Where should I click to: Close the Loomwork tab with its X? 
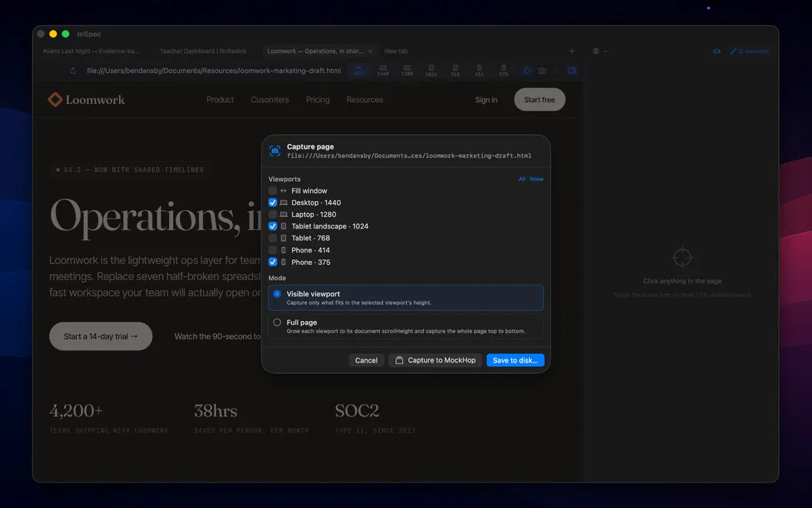[x=370, y=52]
